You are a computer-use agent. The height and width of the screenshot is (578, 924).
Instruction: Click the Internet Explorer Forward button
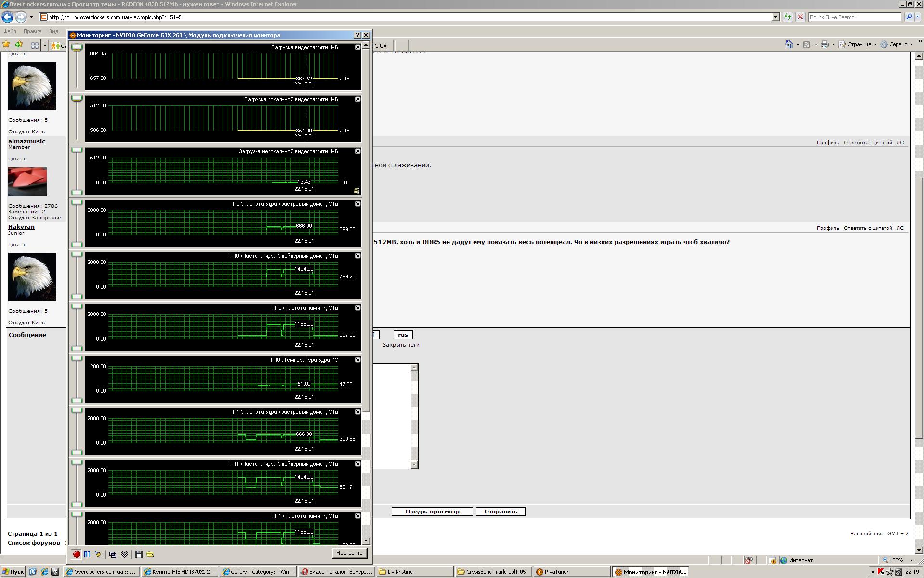(20, 17)
